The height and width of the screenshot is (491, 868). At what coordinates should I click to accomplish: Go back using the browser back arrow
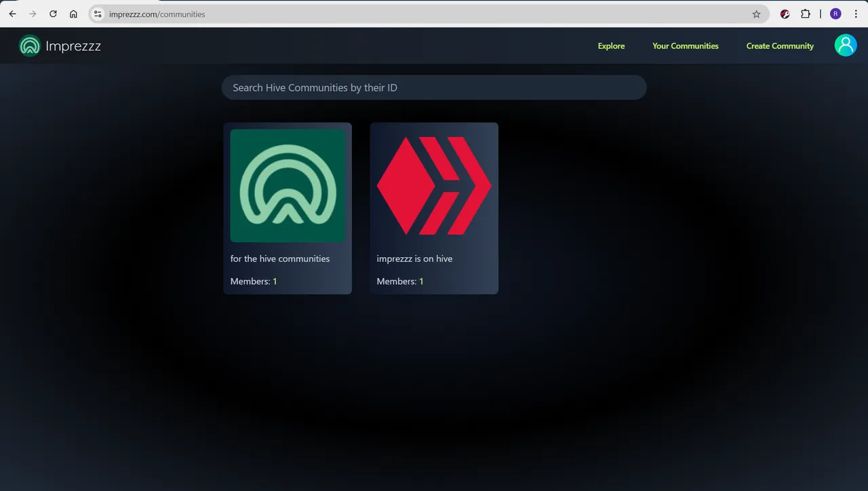click(12, 14)
